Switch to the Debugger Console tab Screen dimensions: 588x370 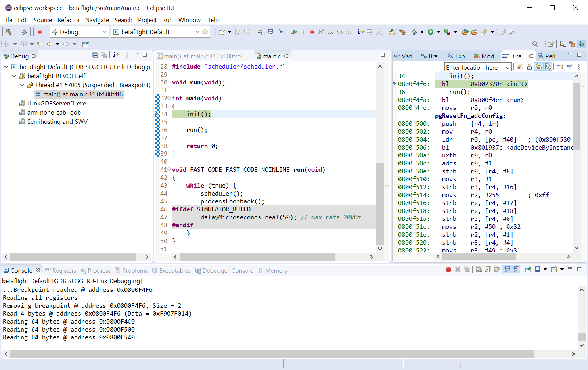point(224,271)
